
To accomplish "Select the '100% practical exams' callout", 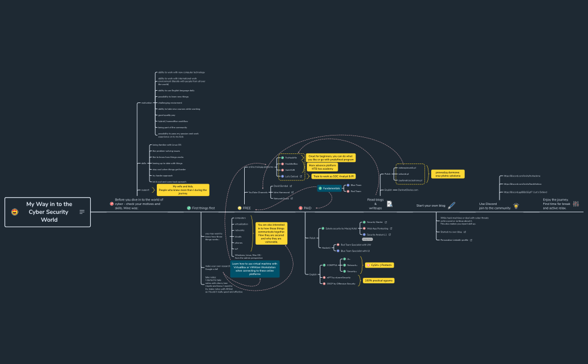I will pos(379,281).
